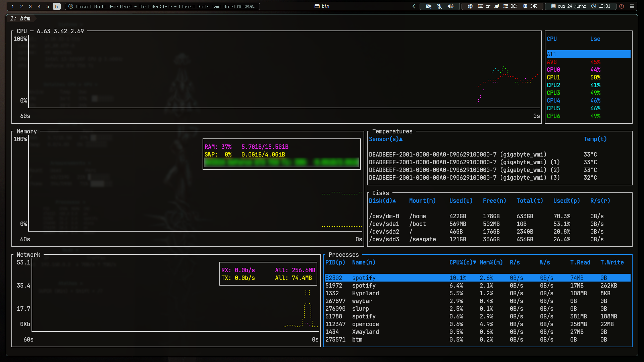644x362 pixels.
Task: Expand the tray with the left chevron
Action: (x=414, y=6)
